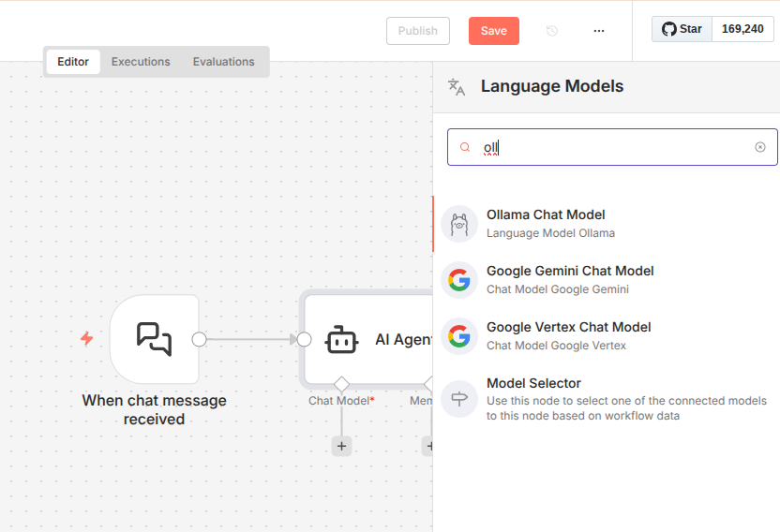Click the Language Models translate icon

tap(457, 87)
